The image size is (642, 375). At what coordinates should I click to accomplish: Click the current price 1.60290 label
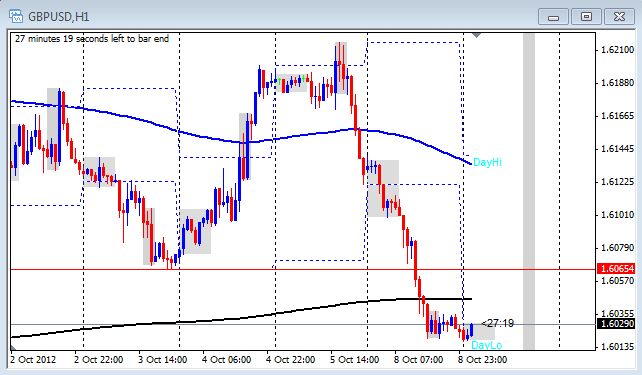[615, 324]
